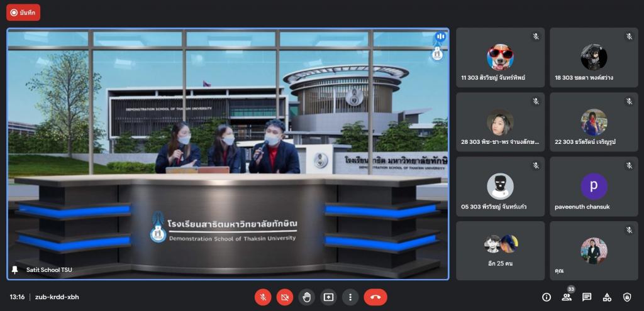Click the purple 'p' avatar of paveenuth
The width and height of the screenshot is (644, 311).
coord(594,186)
